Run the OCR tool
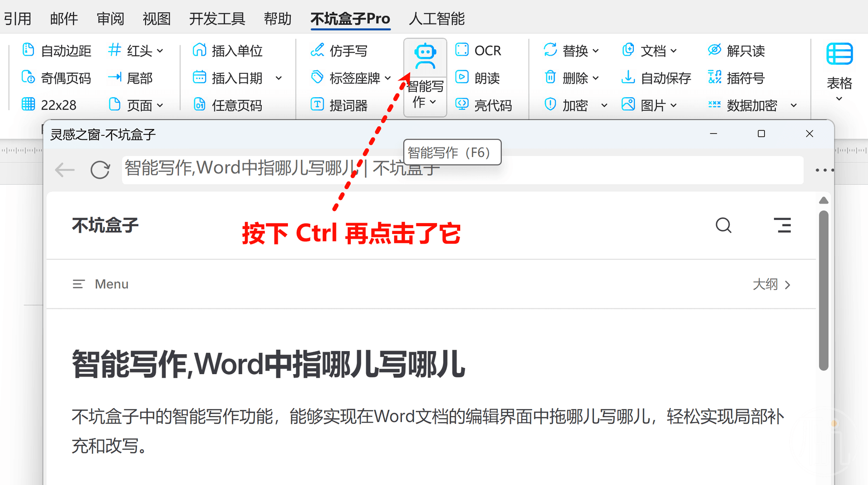 pyautogui.click(x=478, y=50)
